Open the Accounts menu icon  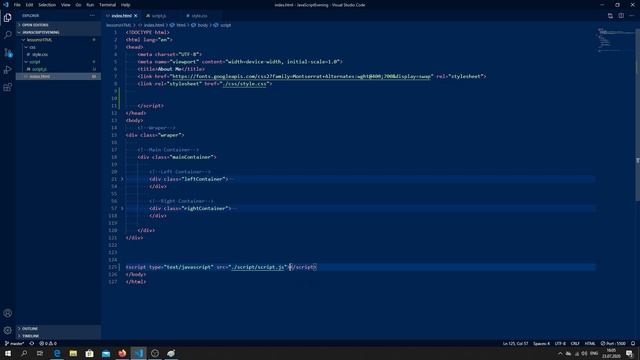[x=7, y=313]
